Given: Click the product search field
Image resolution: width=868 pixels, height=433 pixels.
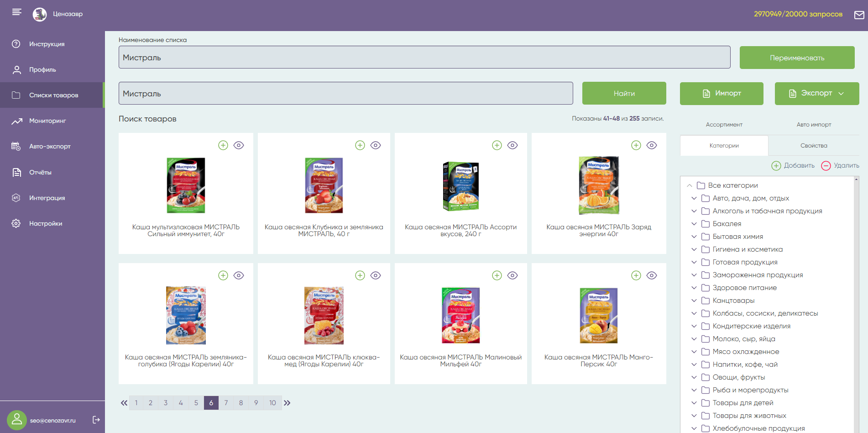Looking at the screenshot, I should click(x=346, y=93).
